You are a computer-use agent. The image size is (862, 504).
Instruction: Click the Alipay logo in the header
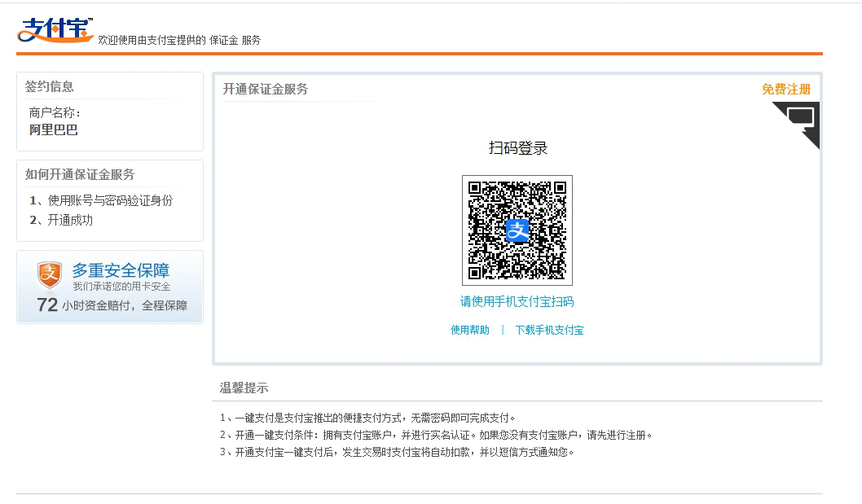tap(54, 29)
